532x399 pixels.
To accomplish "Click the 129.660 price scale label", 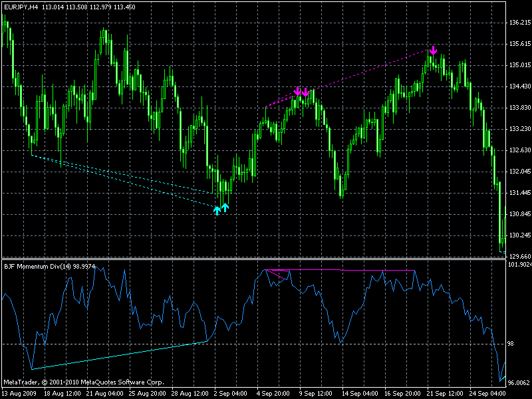I will (520, 257).
